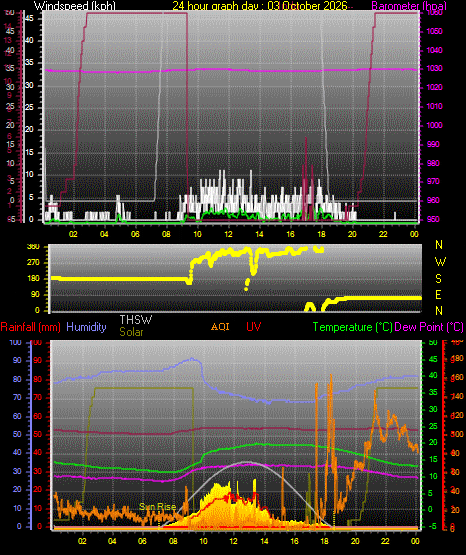Click the 360 value on wind direction axis
Viewport: 466px width, 555px height.
(33, 247)
